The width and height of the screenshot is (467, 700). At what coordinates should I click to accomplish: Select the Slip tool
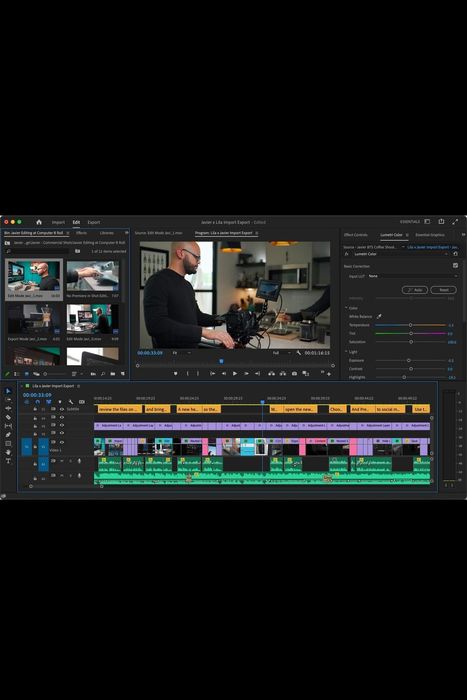tap(8, 426)
